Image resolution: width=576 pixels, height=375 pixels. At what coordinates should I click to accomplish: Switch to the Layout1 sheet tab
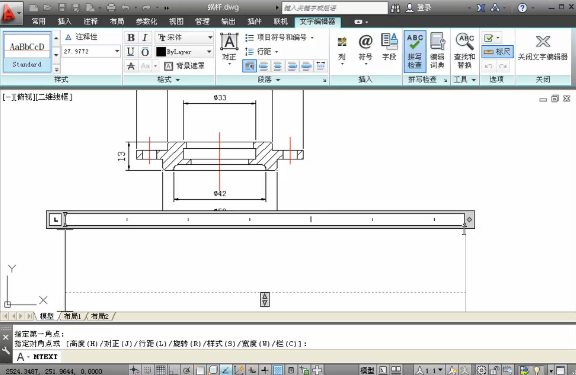point(72,316)
